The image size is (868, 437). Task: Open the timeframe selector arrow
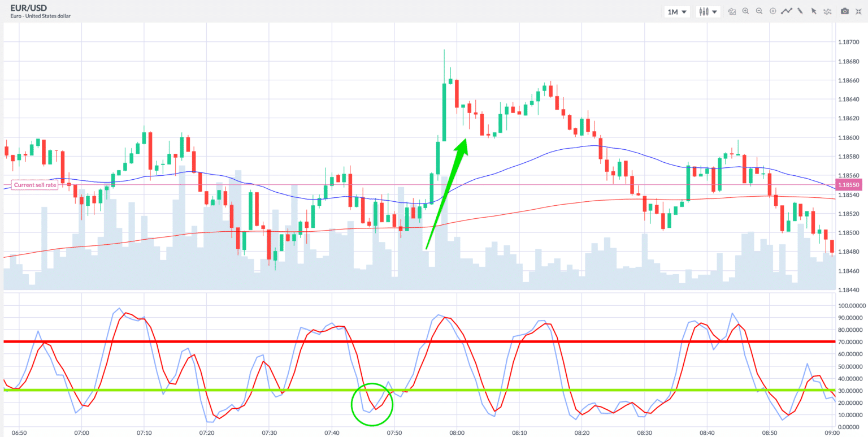click(x=685, y=11)
